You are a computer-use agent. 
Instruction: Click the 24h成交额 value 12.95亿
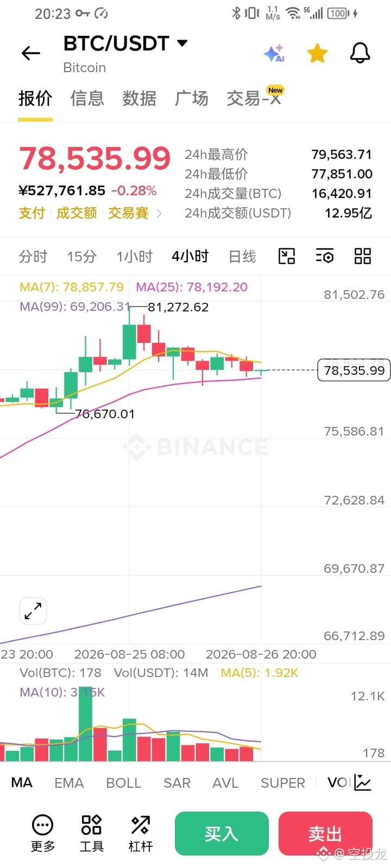pos(348,213)
